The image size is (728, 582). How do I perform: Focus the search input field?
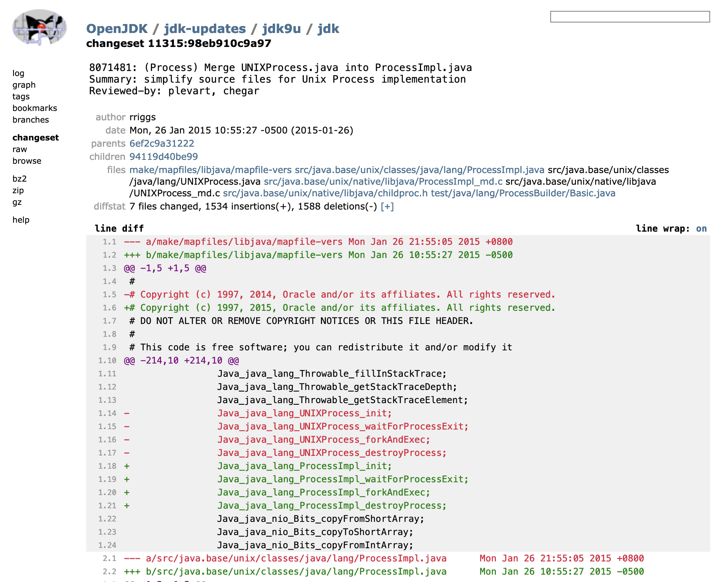coord(630,17)
